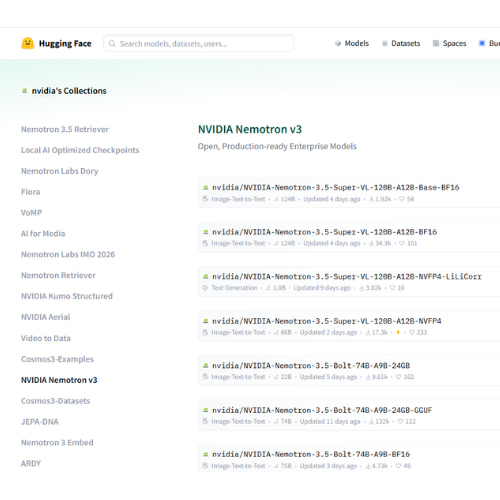
Task: Open Cosmos3-Examples collection
Action: 57,359
